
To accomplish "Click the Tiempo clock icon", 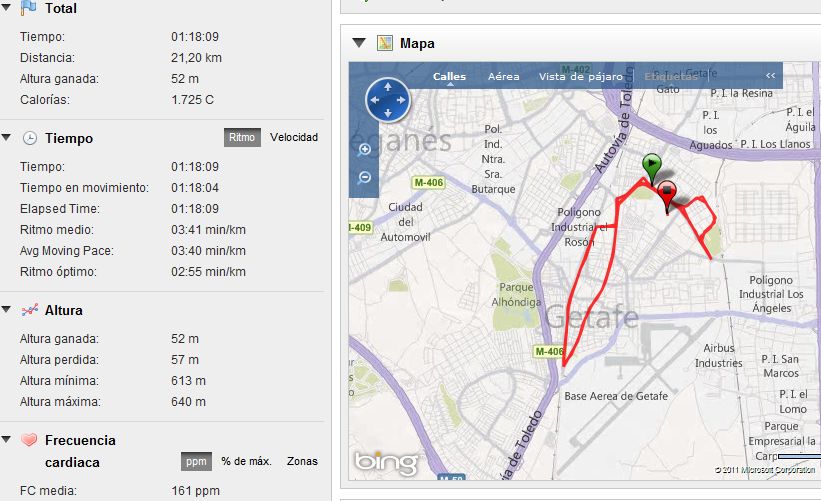I will (30, 138).
